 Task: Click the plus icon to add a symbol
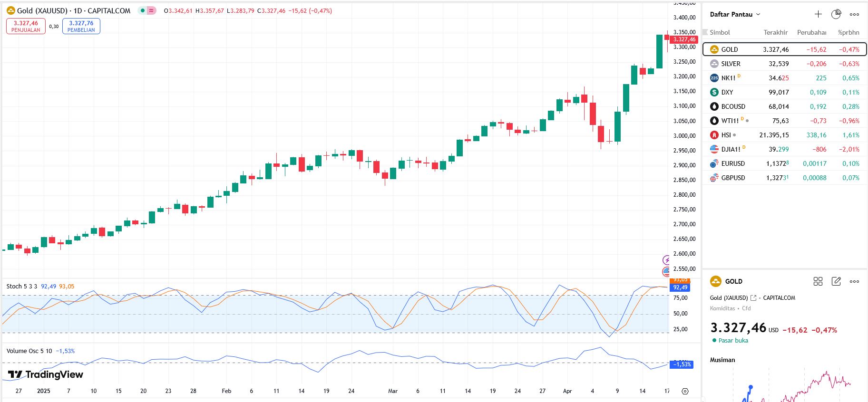click(818, 14)
